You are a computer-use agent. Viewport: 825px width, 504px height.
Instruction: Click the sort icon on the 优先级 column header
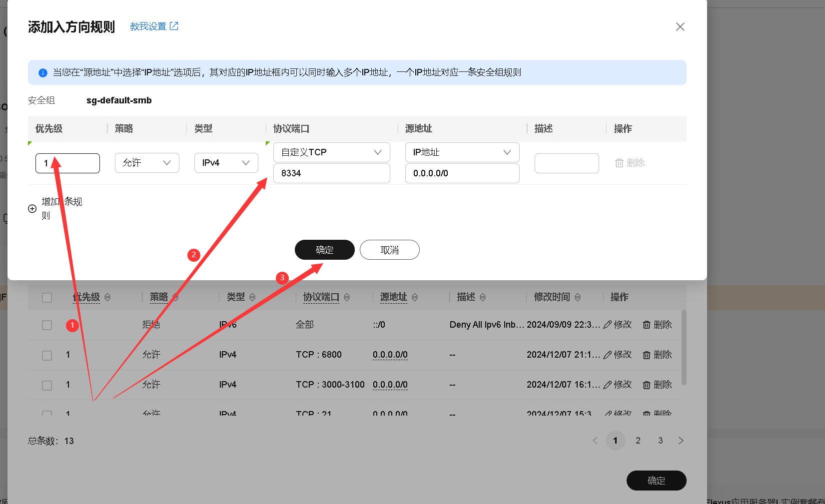click(107, 297)
